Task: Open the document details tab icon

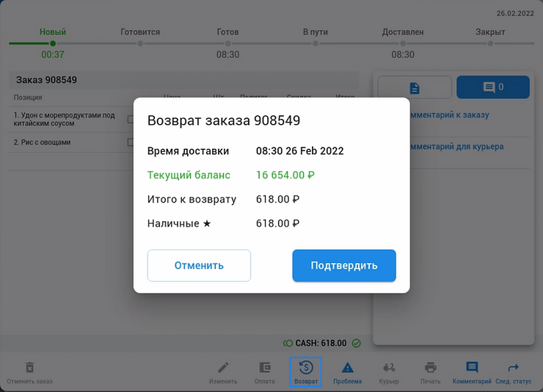Action: [x=415, y=87]
